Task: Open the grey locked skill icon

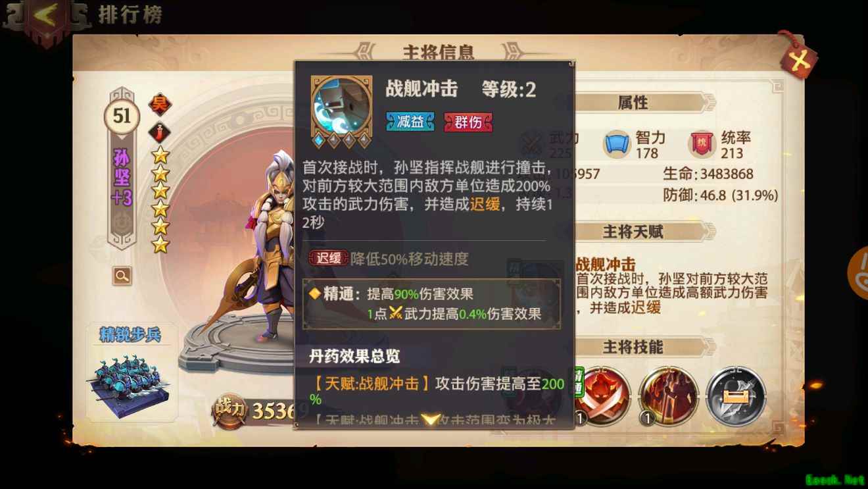Action: [x=736, y=396]
